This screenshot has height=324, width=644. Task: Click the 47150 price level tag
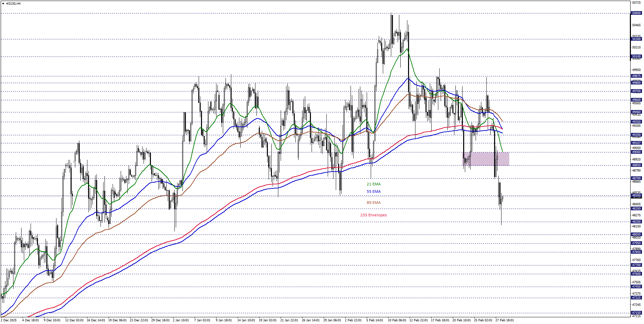coord(636,313)
